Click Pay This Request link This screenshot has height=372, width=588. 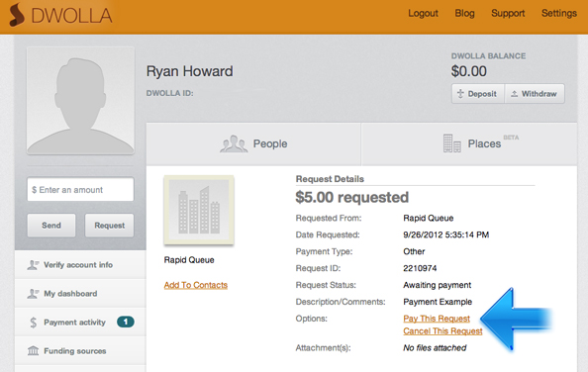coord(437,319)
